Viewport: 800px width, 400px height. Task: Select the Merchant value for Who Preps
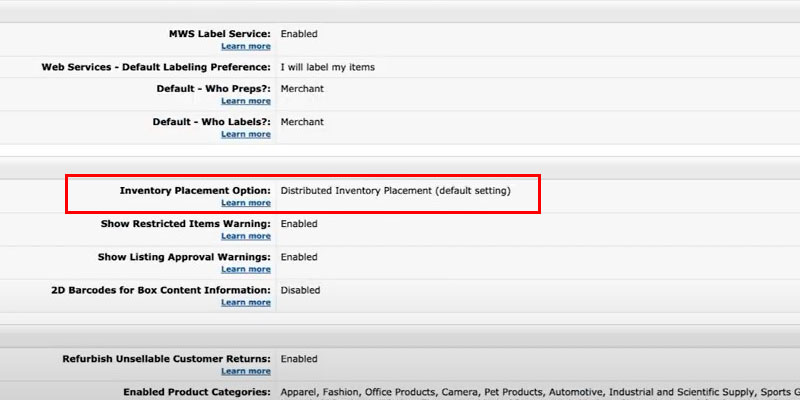302,89
